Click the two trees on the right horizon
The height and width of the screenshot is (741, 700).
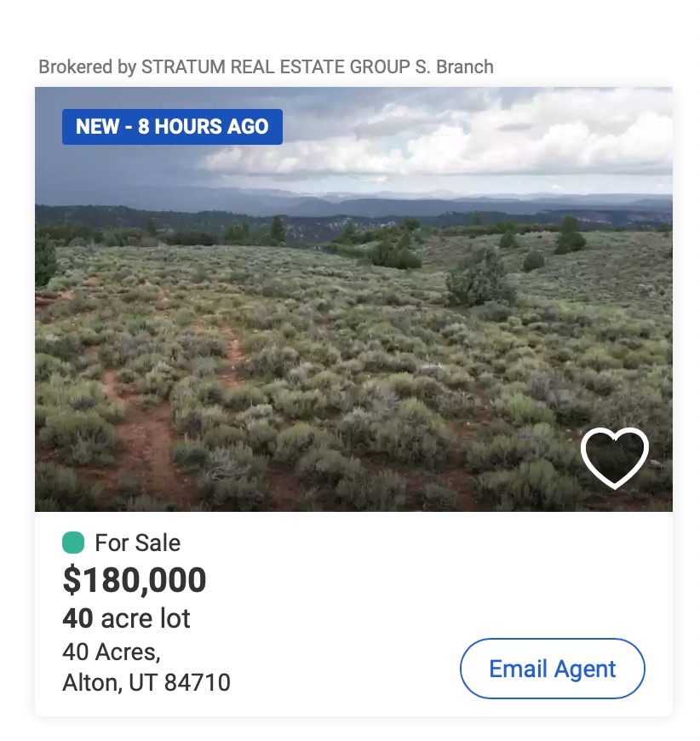click(569, 234)
